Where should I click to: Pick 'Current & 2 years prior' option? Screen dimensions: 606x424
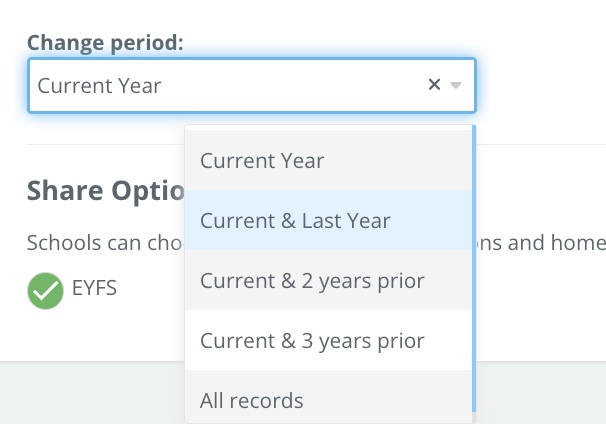(x=312, y=281)
